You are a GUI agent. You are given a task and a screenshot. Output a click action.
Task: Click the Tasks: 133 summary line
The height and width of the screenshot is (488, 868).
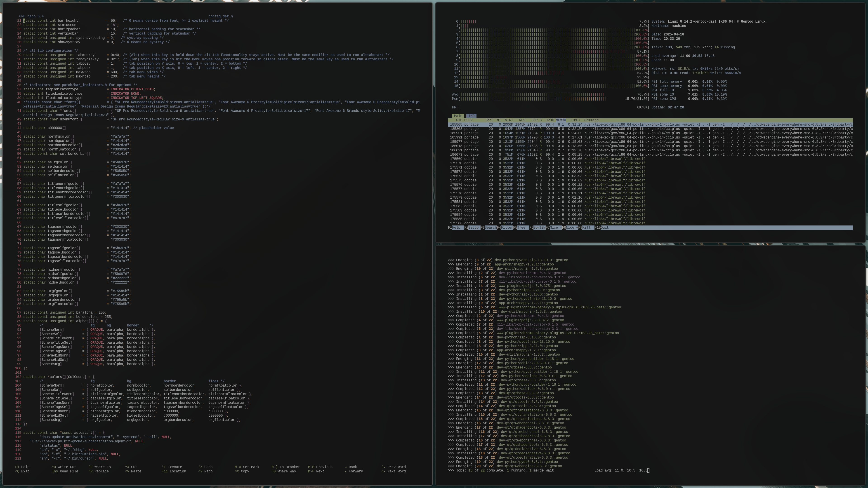(693, 47)
